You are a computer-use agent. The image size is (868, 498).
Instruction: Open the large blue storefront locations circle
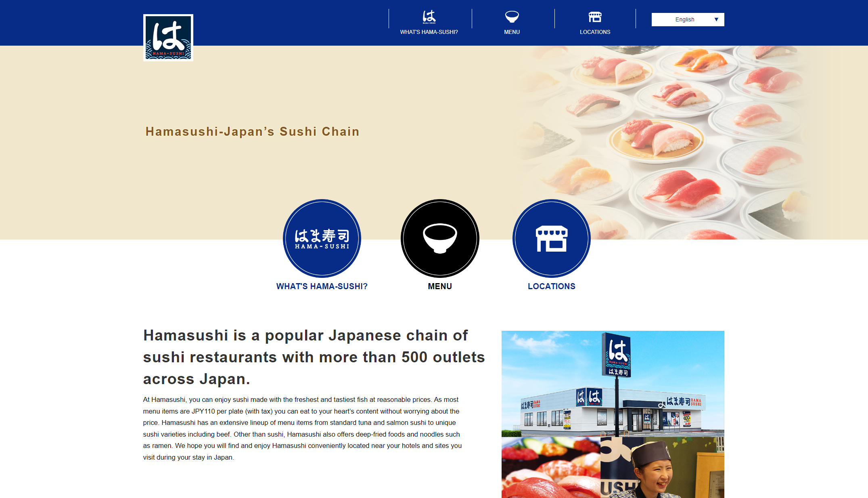point(551,238)
